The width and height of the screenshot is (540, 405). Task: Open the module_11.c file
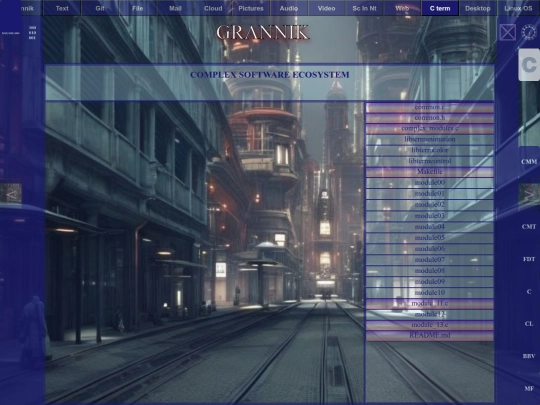pos(429,303)
